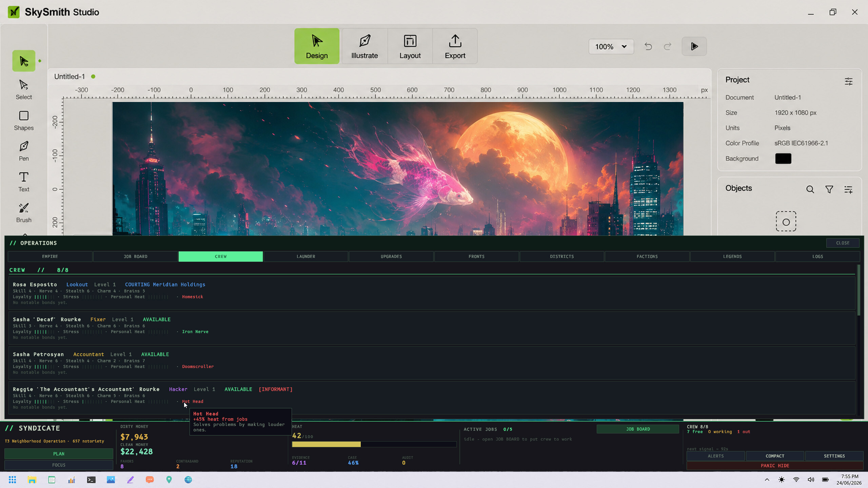Click the Homesick trait label
Image resolution: width=868 pixels, height=488 pixels.
click(192, 297)
